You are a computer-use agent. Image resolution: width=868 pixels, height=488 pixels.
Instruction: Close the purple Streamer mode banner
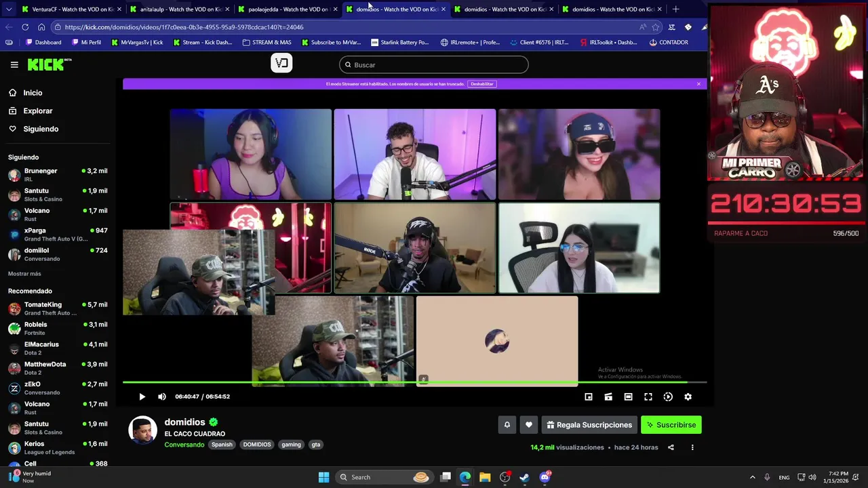pyautogui.click(x=698, y=84)
